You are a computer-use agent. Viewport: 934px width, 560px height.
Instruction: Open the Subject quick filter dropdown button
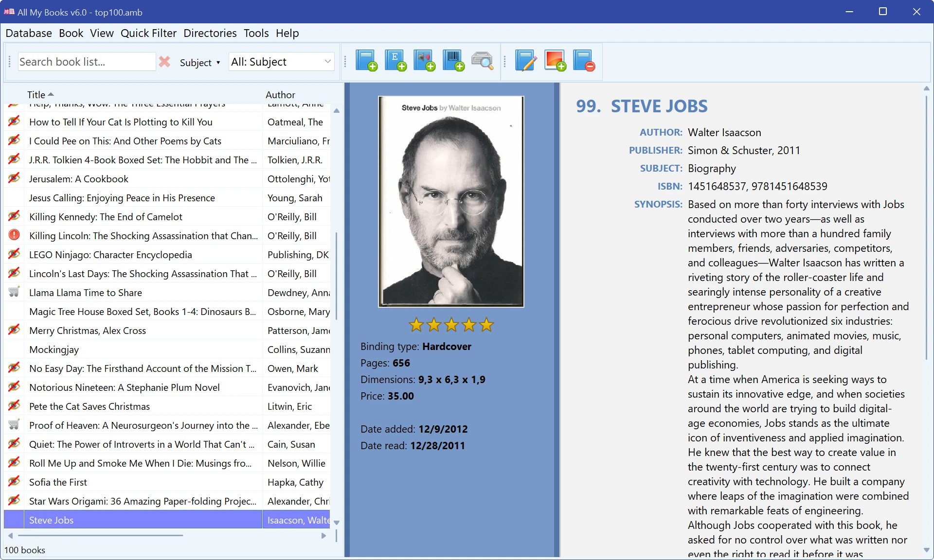point(200,62)
